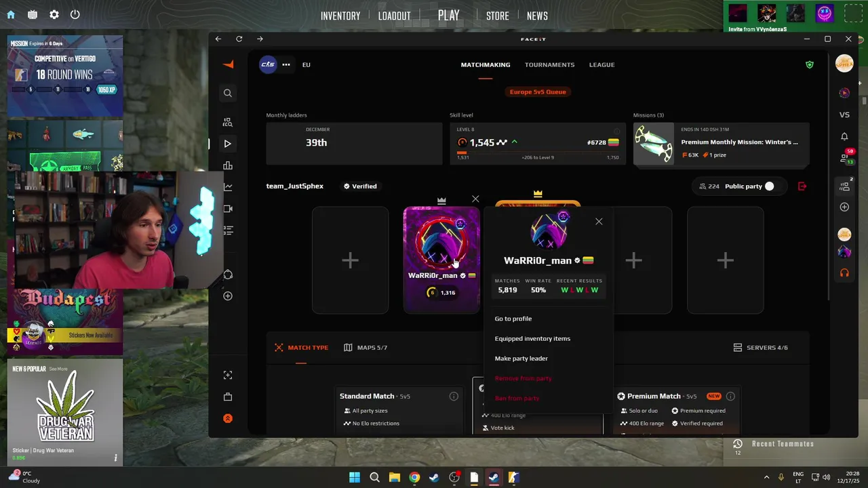Image resolution: width=868 pixels, height=488 pixels.
Task: Choose Remove from party
Action: click(x=523, y=378)
